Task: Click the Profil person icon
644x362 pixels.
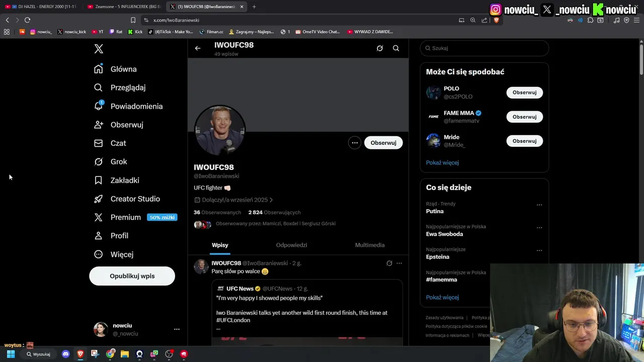Action: (x=99, y=236)
